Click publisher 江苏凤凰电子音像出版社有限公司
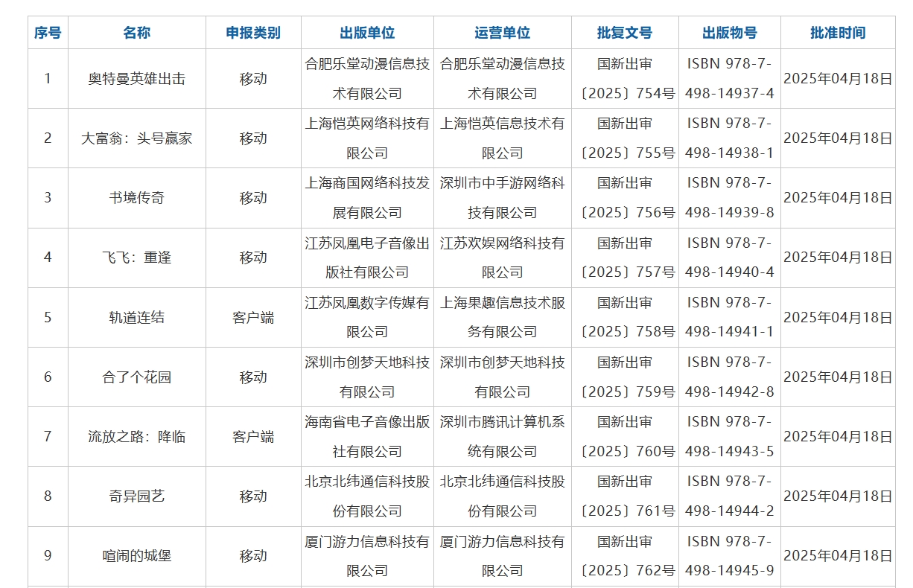The width and height of the screenshot is (913, 588). [367, 258]
